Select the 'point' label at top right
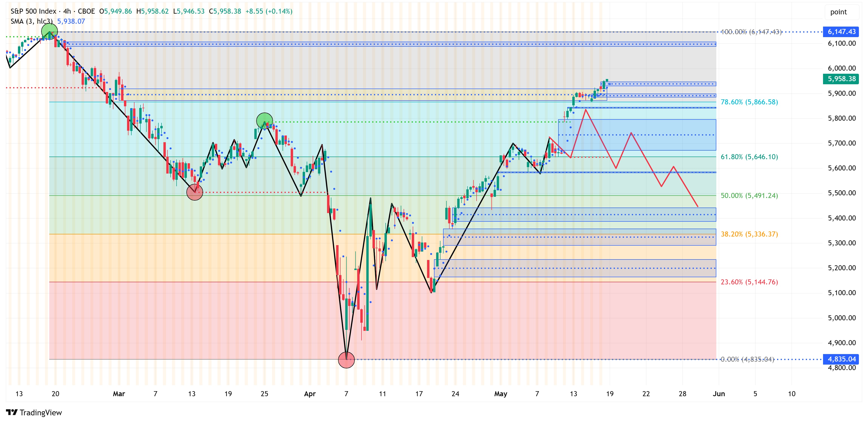This screenshot has height=423, width=868. tap(838, 12)
